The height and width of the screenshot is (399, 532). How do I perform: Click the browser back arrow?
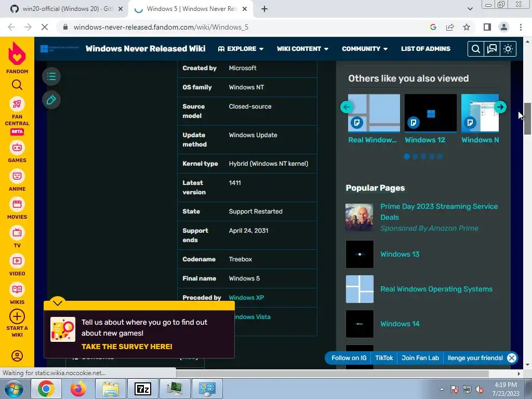(x=11, y=27)
